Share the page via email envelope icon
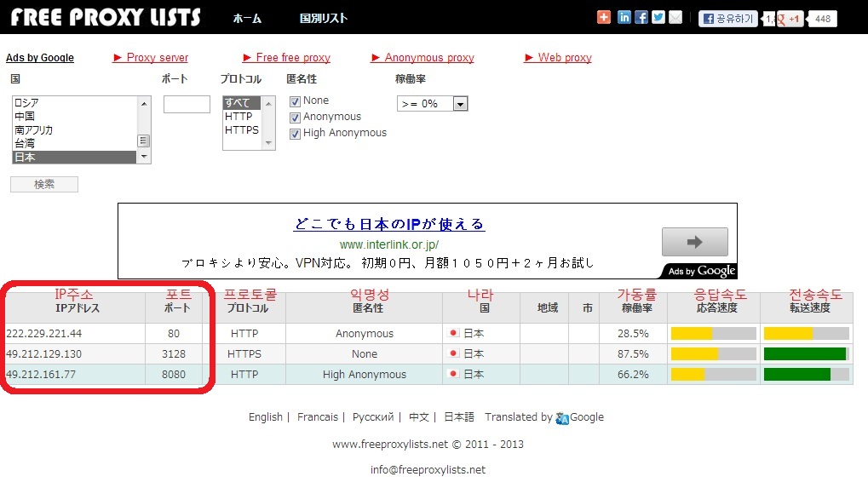This screenshot has height=488, width=868. click(675, 18)
